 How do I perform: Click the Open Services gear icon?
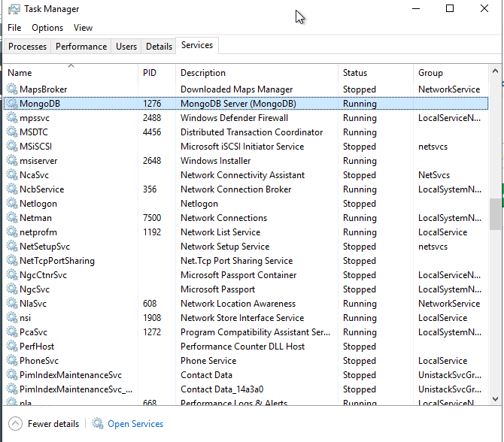point(98,423)
